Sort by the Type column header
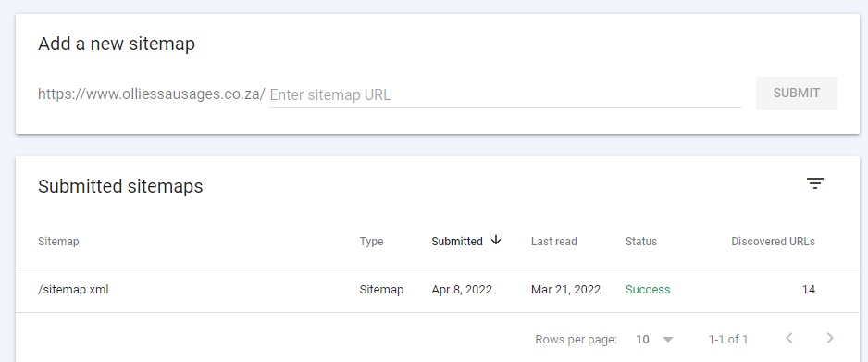 click(x=371, y=242)
